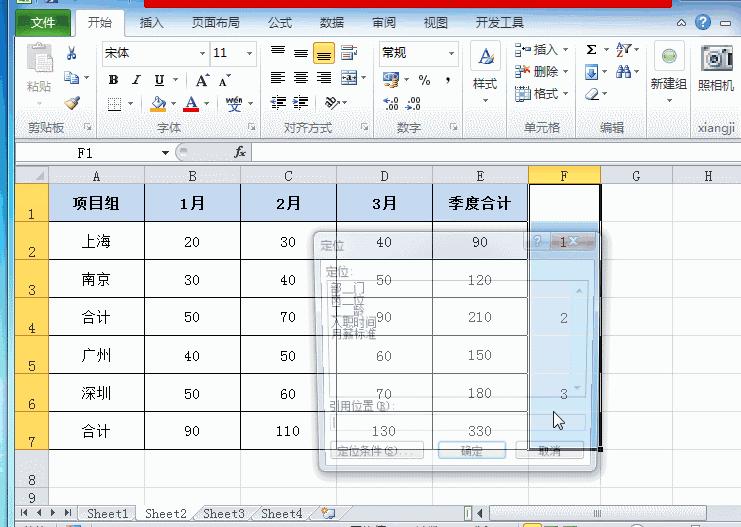The image size is (741, 527).
Task: Click accounting number format icon
Action: coord(391,79)
